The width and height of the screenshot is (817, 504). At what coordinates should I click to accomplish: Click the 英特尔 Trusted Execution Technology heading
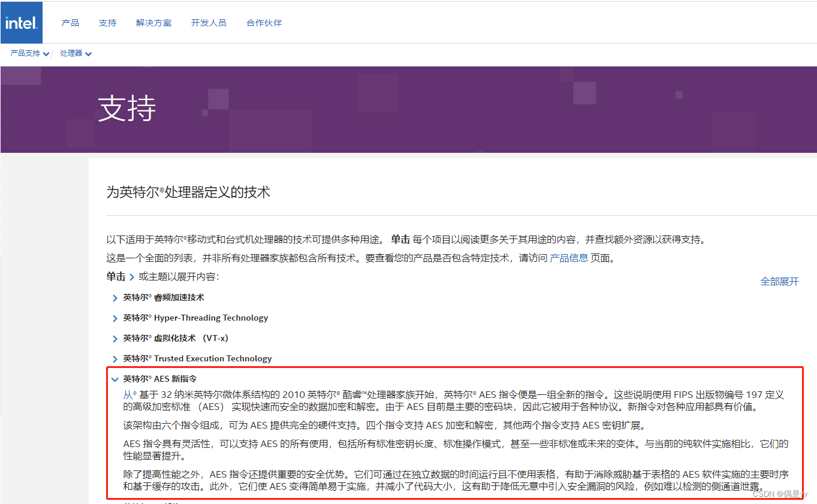point(197,358)
